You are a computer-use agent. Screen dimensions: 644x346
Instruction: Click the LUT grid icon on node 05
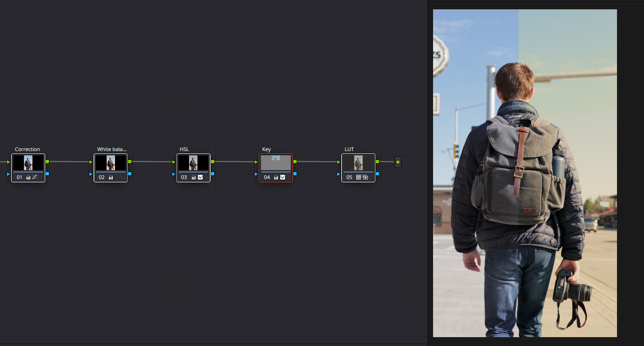coord(359,177)
